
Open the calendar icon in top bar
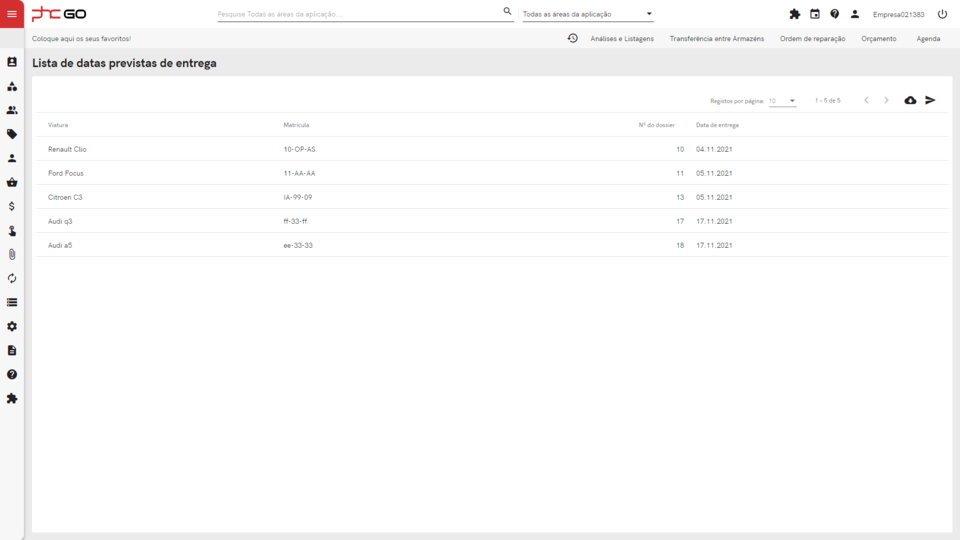pyautogui.click(x=815, y=14)
